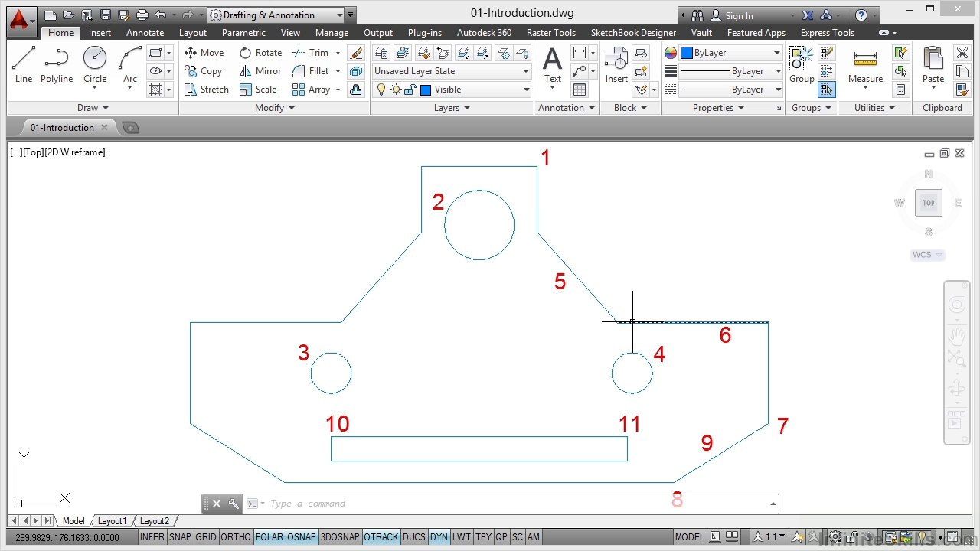The height and width of the screenshot is (551, 980).
Task: Click the MODEL space button in status bar
Action: coord(690,537)
